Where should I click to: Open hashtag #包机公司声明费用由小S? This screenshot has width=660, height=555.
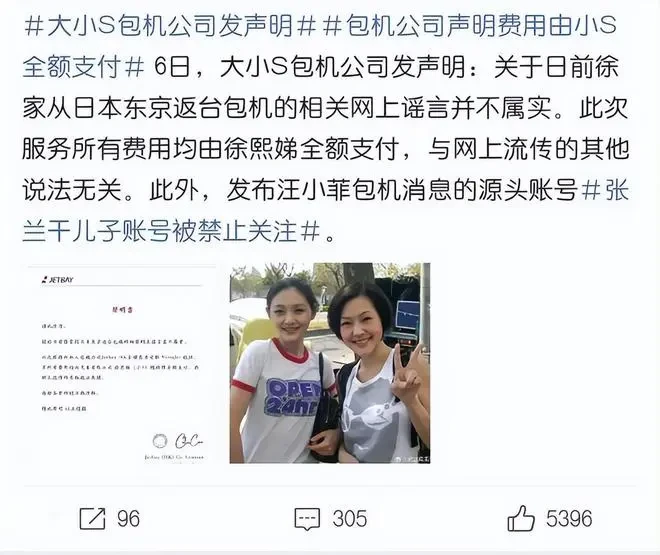click(x=469, y=26)
